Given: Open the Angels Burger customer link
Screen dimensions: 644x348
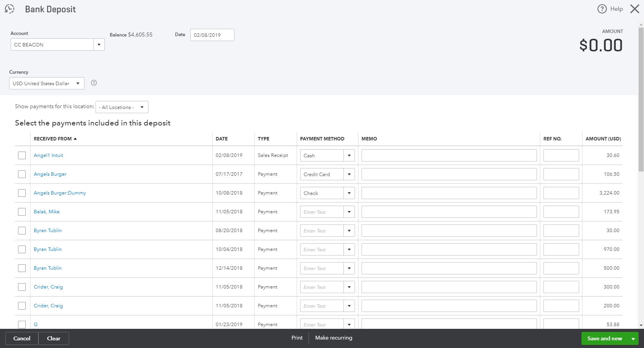Looking at the screenshot, I should click(x=50, y=174).
